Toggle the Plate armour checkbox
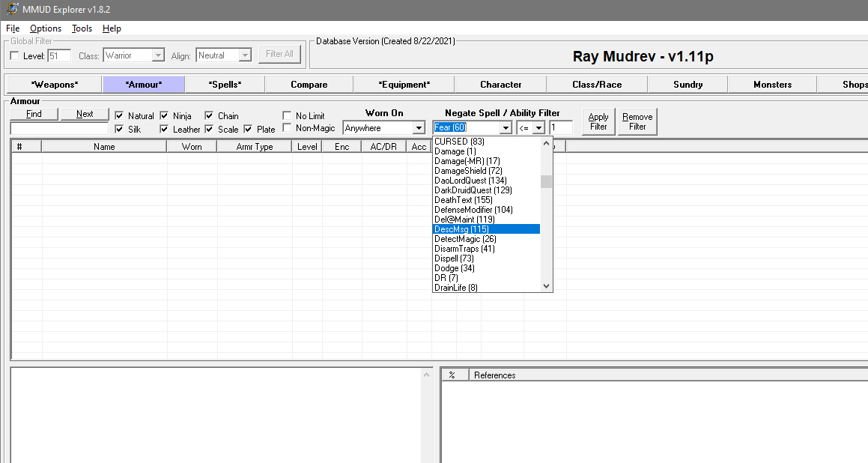Screen dimensions: 868x463 249,130
